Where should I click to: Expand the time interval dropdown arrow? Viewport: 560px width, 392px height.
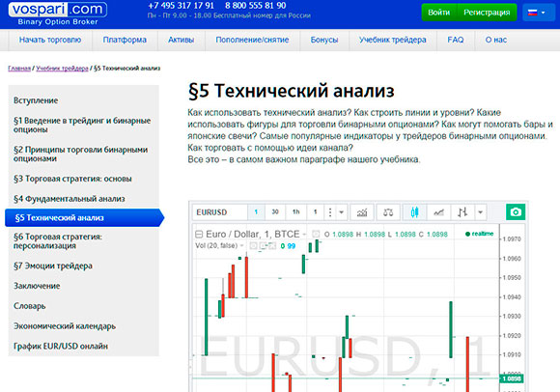342,212
